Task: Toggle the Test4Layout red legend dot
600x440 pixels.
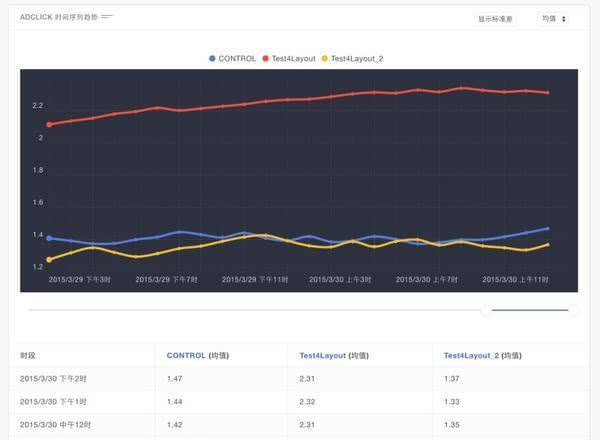Action: click(x=265, y=59)
